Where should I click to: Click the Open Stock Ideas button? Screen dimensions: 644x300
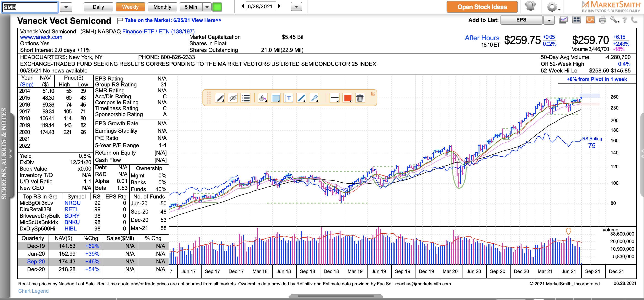[482, 7]
